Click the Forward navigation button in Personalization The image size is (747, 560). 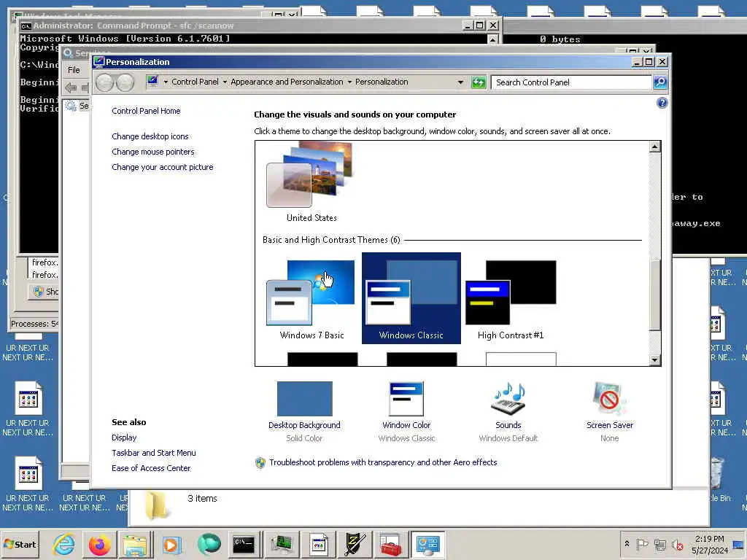[125, 82]
